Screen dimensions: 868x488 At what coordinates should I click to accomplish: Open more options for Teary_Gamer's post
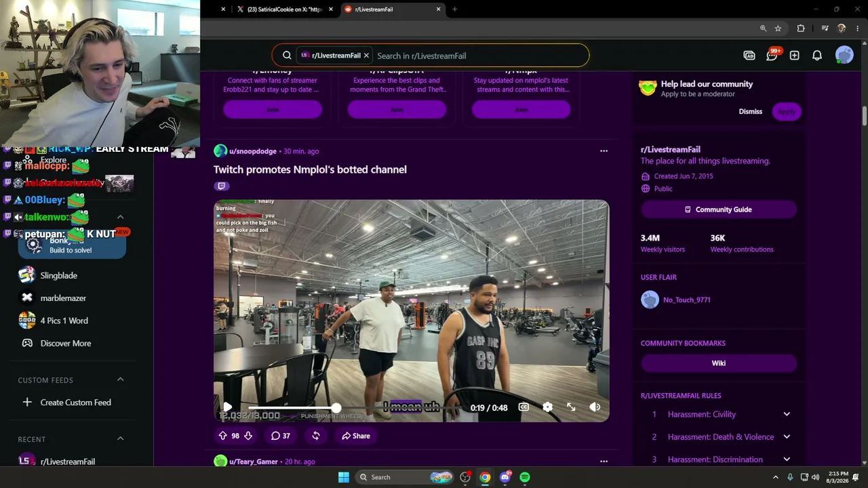(604, 462)
